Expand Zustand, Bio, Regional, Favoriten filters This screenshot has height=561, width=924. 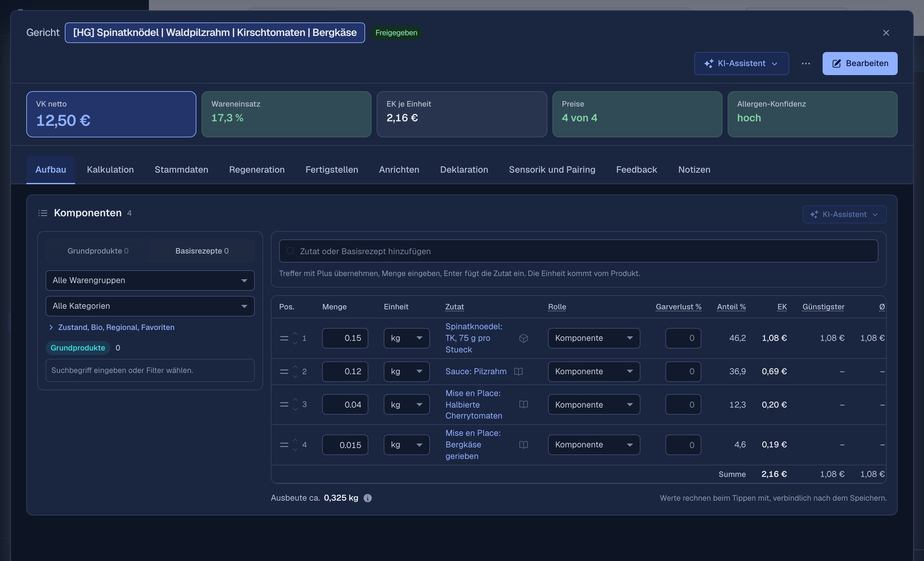point(111,327)
